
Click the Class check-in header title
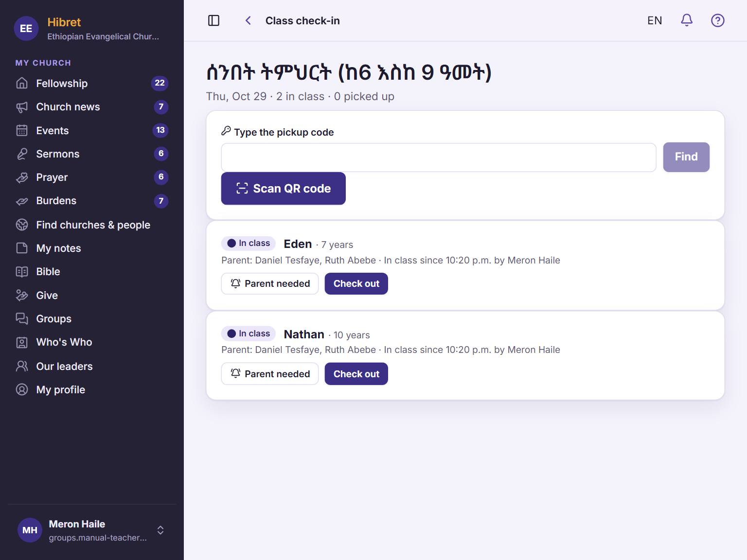[x=302, y=20]
